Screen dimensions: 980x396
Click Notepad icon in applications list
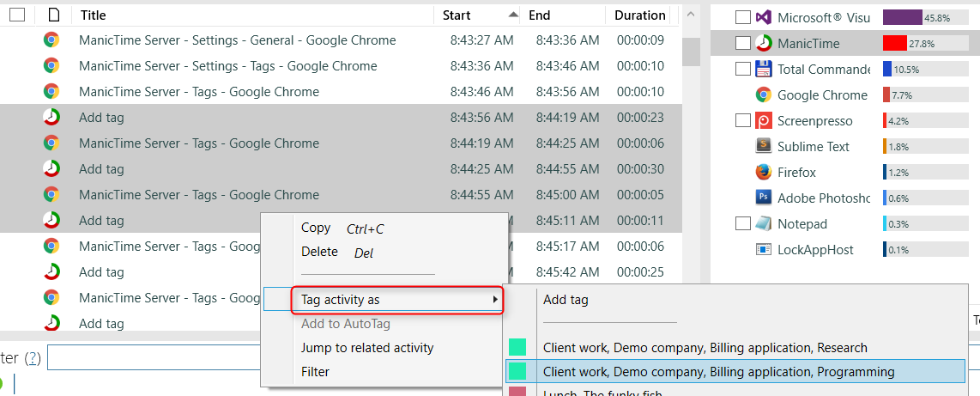click(763, 224)
